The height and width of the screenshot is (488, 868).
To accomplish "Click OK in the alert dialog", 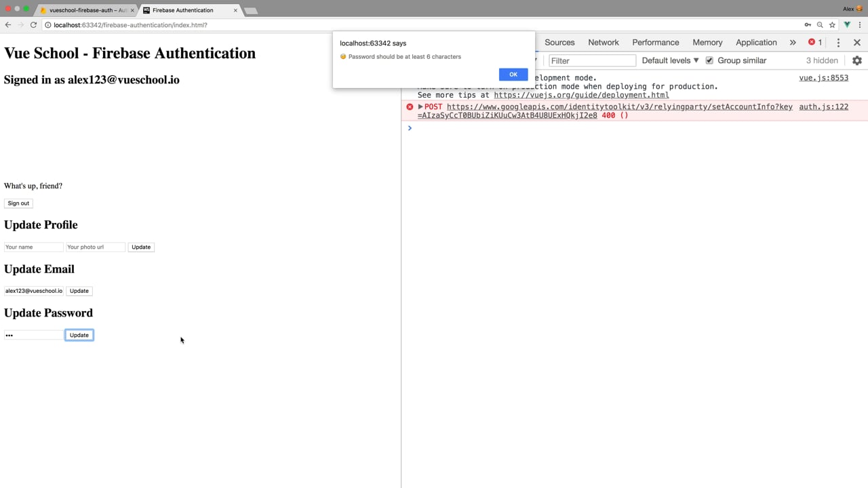I will click(513, 75).
